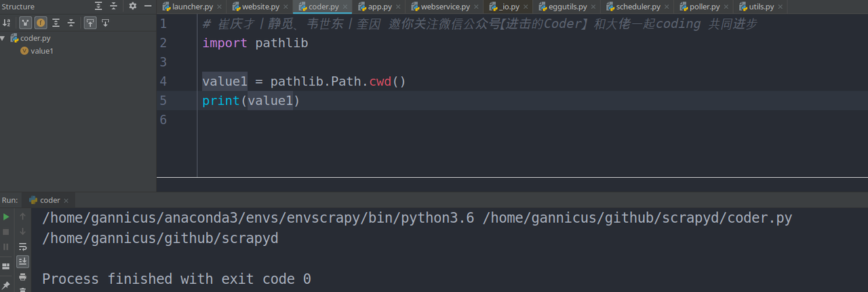
Task: Toggle alphabetical sort in Structure toolbar
Action: pos(6,22)
